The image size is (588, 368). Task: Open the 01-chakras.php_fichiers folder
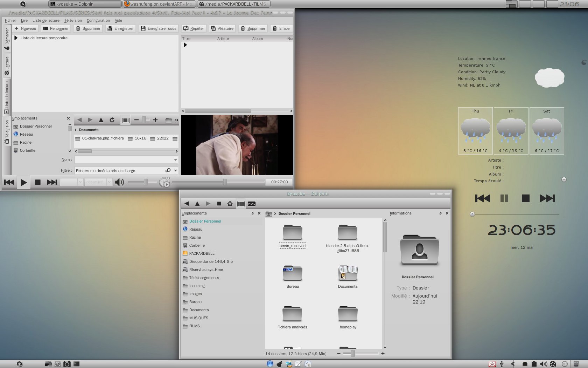tap(99, 138)
